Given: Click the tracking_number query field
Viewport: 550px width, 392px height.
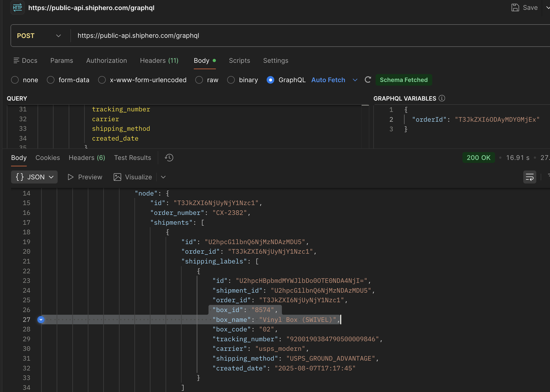Looking at the screenshot, I should (x=121, y=109).
